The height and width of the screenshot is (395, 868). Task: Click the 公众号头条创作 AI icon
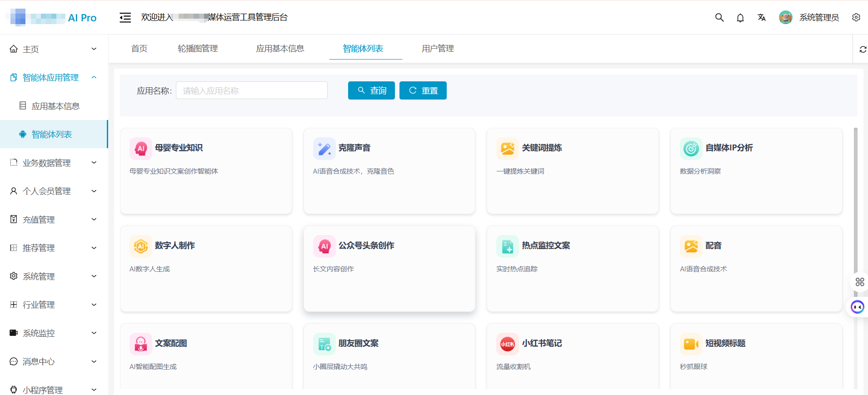[x=324, y=246]
